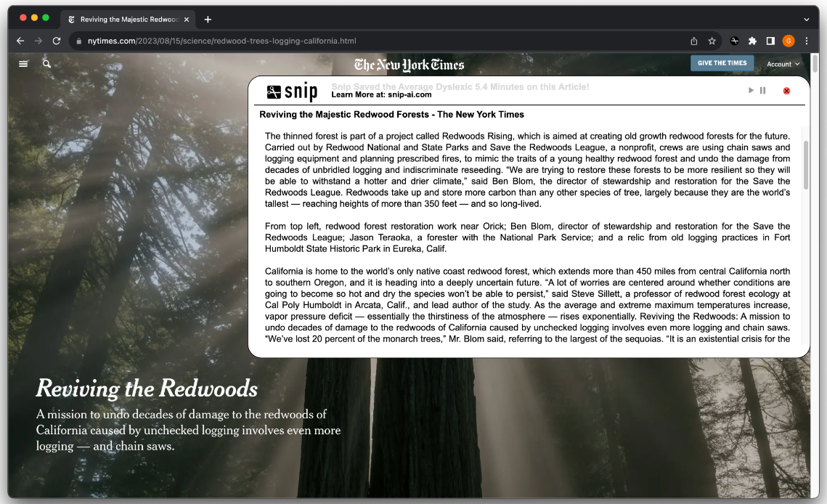Select the Reviving the Majestic Redwoods tab
Viewport: 827px width, 504px height.
(128, 20)
